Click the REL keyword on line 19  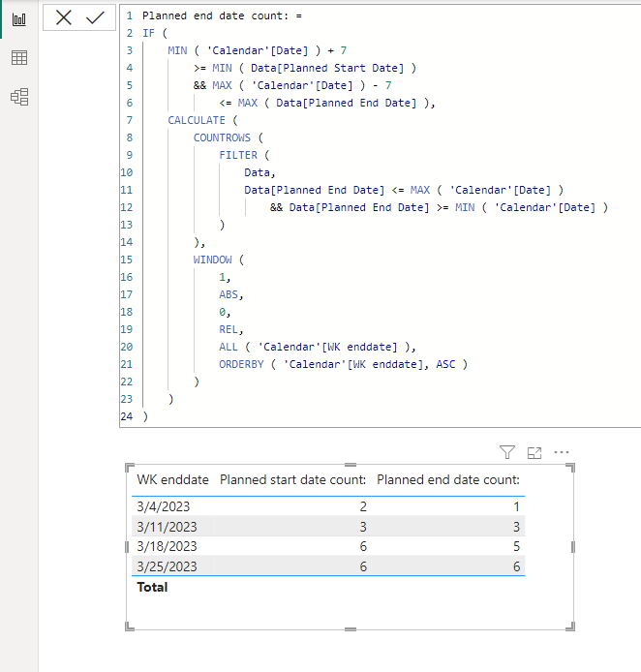coord(229,329)
